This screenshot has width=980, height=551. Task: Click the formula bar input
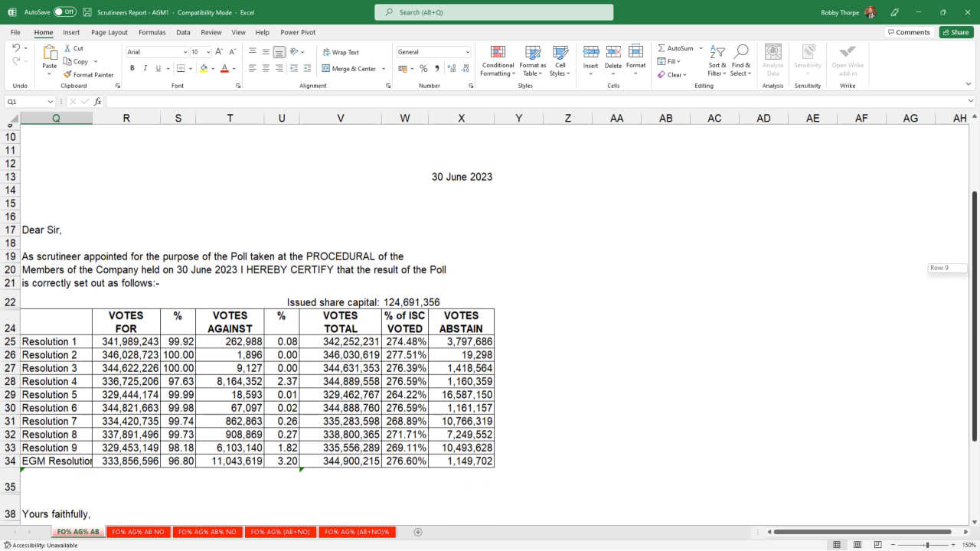point(536,102)
